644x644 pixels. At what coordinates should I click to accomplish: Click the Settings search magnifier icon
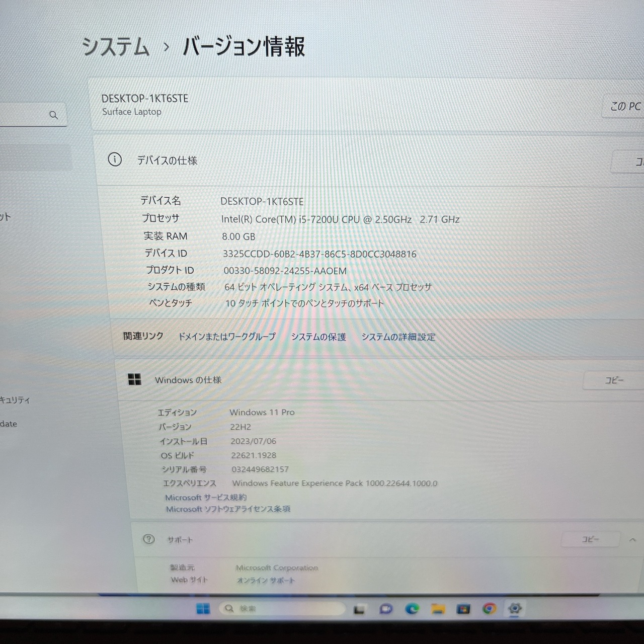[54, 115]
